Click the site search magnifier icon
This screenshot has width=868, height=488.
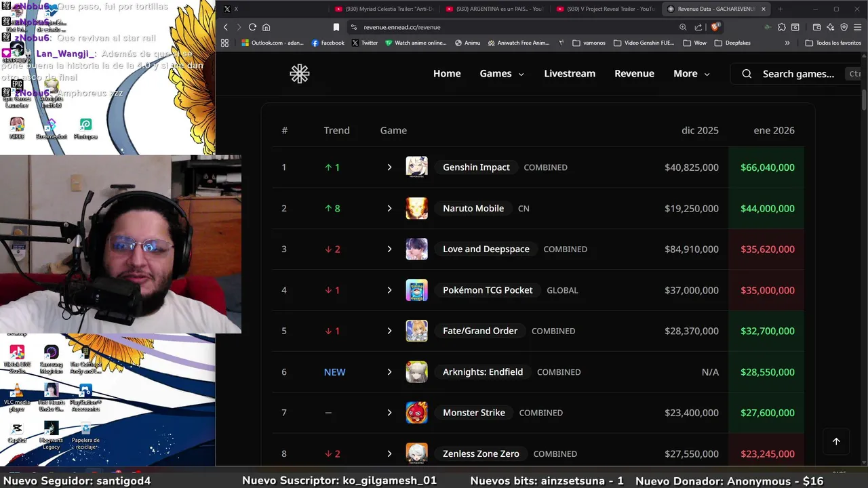[747, 74]
